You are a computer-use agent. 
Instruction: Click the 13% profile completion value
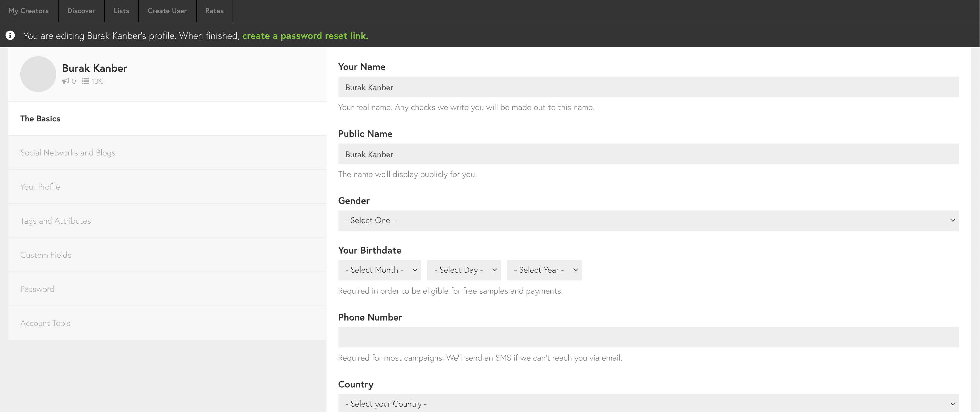tap(97, 81)
